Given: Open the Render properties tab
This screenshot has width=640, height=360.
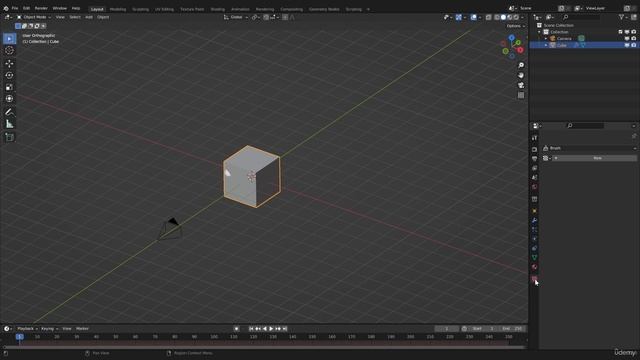Looking at the screenshot, I should pos(534,149).
